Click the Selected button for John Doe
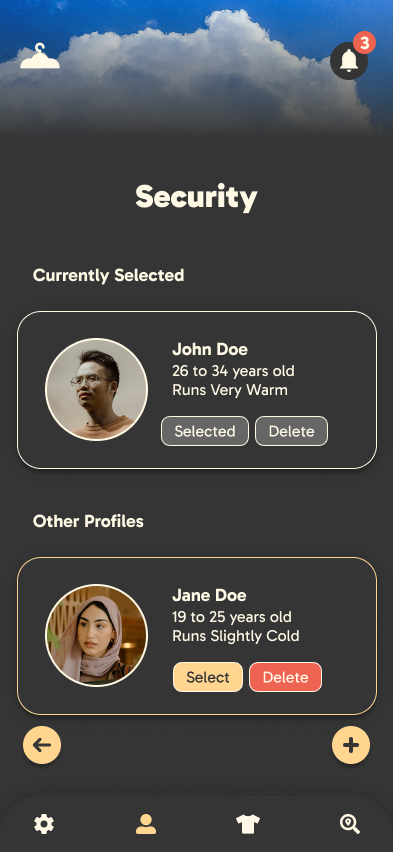This screenshot has height=852, width=393. 205,431
